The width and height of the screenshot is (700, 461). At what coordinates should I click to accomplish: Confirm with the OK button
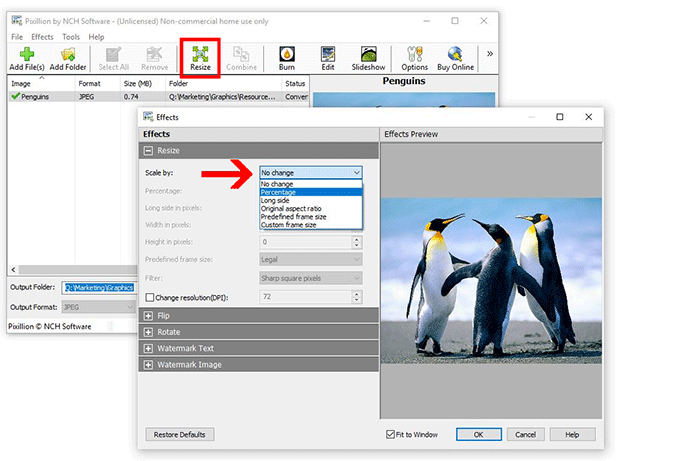click(x=479, y=435)
